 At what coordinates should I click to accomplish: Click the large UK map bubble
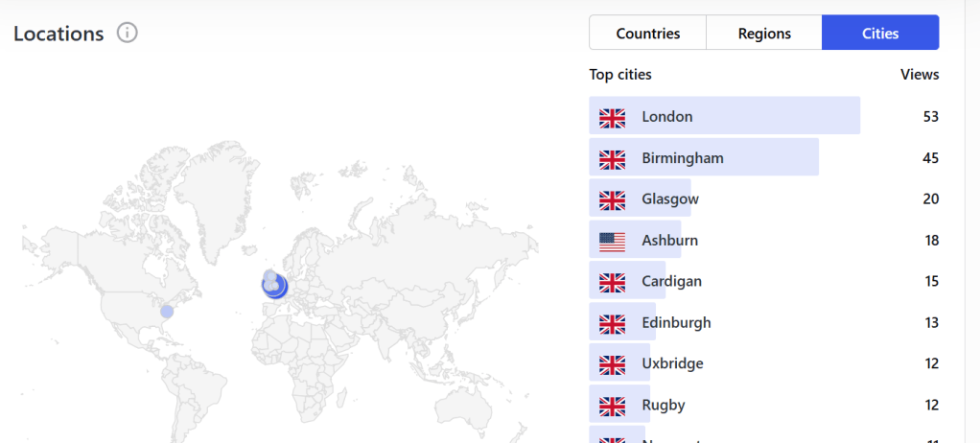pyautogui.click(x=275, y=286)
